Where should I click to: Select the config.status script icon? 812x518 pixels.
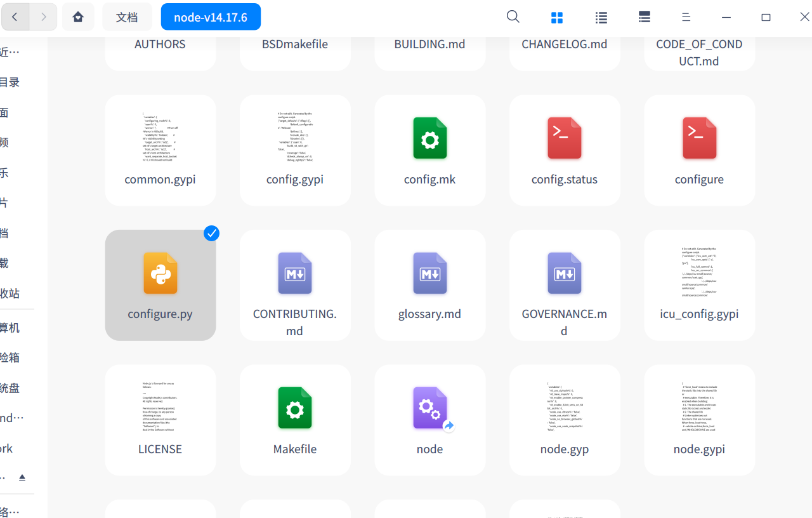[565, 138]
